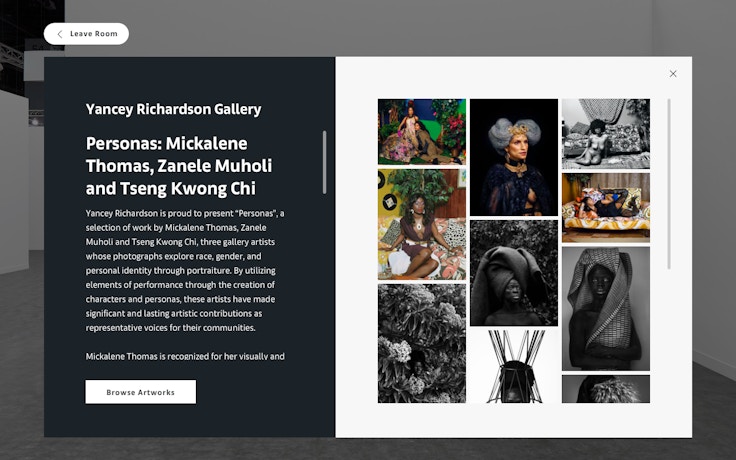Open the sticks headdress portrait thumbnail
The height and width of the screenshot is (460, 736).
click(514, 367)
